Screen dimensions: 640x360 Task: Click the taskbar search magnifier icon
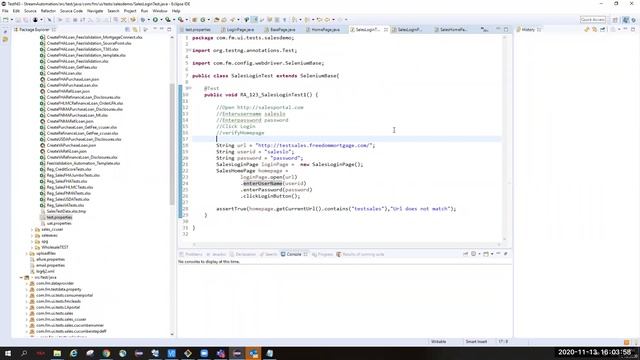[24, 353]
